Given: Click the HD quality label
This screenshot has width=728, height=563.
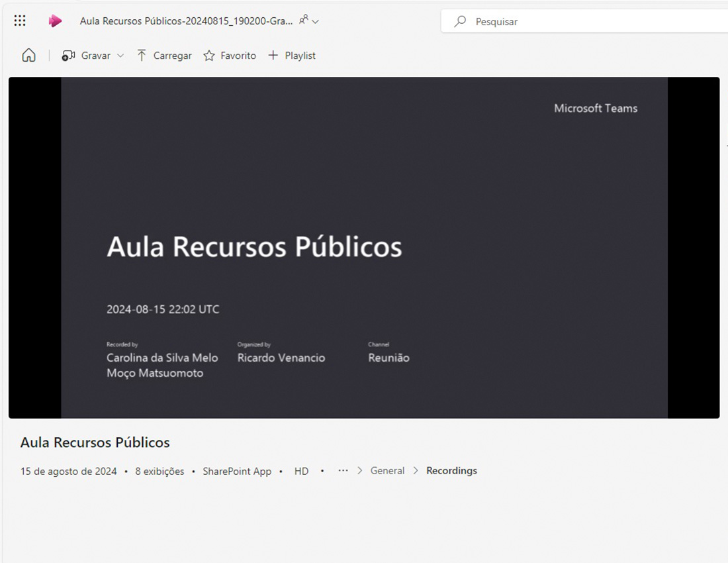Looking at the screenshot, I should pos(301,471).
